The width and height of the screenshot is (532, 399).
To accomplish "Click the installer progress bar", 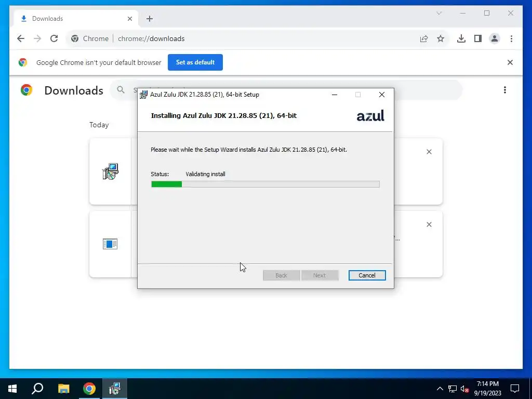I will tap(265, 184).
